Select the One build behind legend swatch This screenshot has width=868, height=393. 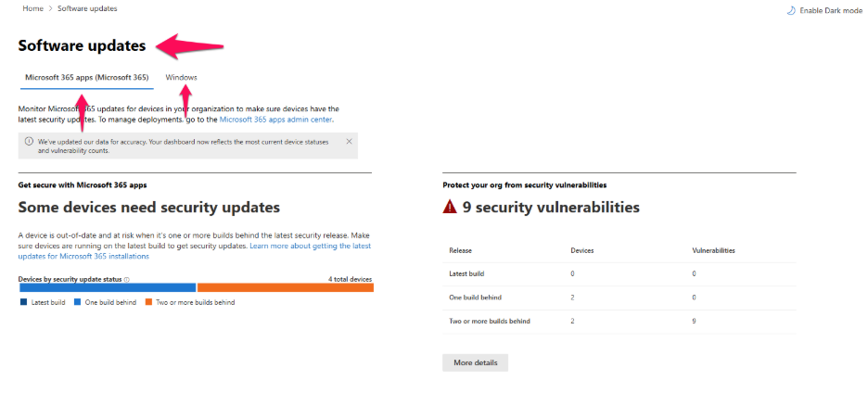78,302
